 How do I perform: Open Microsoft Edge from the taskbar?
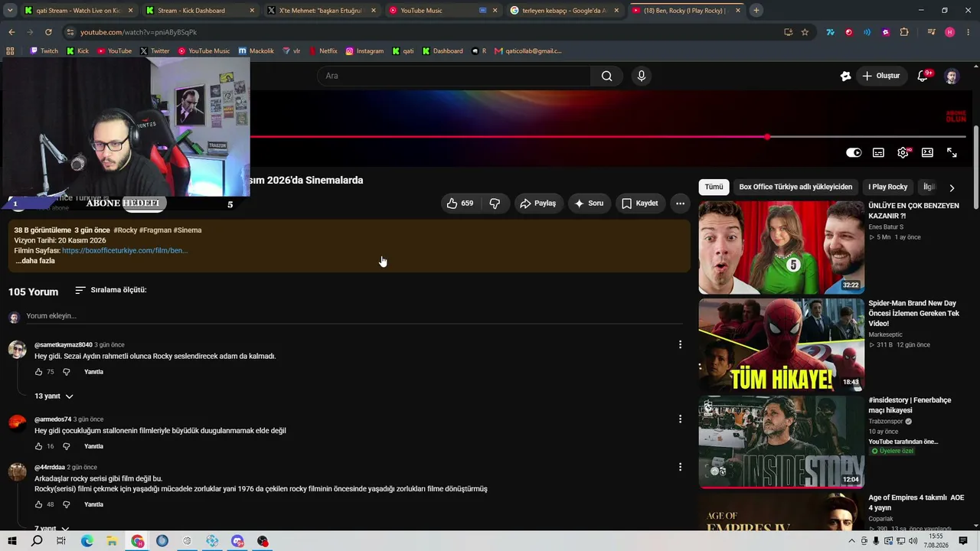[x=87, y=541]
